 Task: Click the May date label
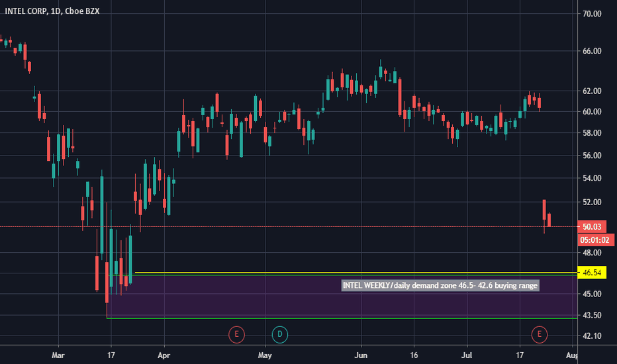coord(265,355)
